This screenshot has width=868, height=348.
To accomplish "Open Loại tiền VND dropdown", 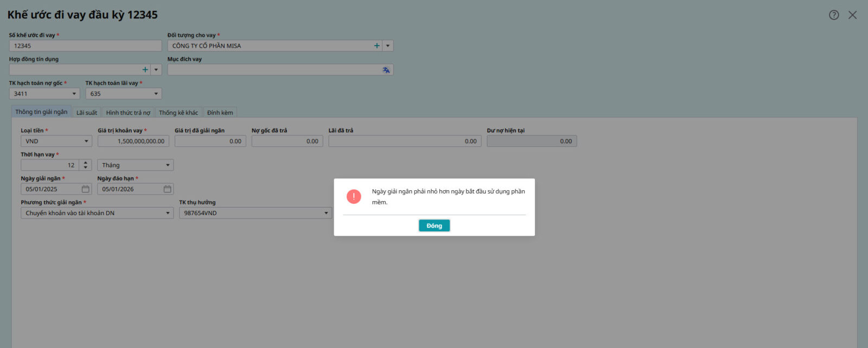I will pos(86,141).
